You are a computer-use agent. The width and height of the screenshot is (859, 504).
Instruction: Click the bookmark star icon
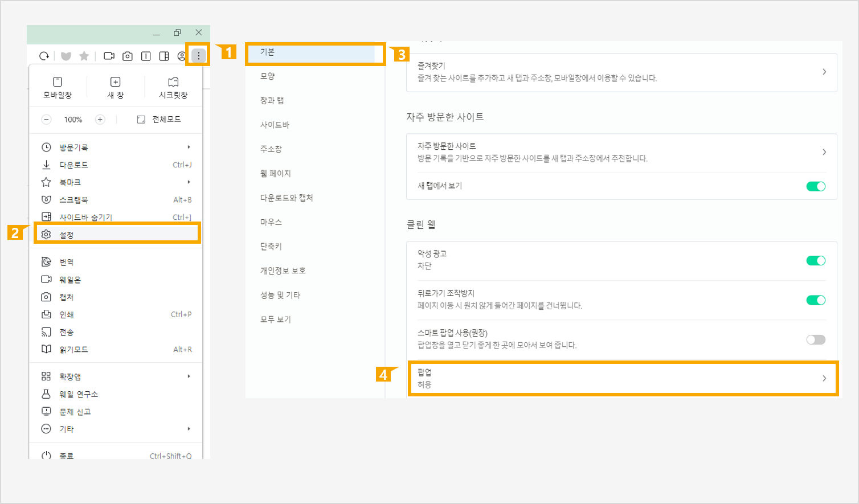pyautogui.click(x=84, y=56)
